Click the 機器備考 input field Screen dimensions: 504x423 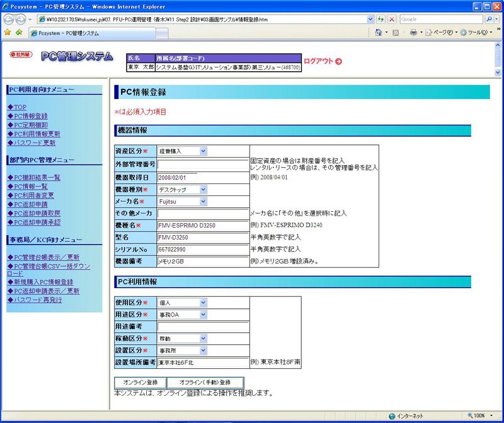tap(203, 261)
